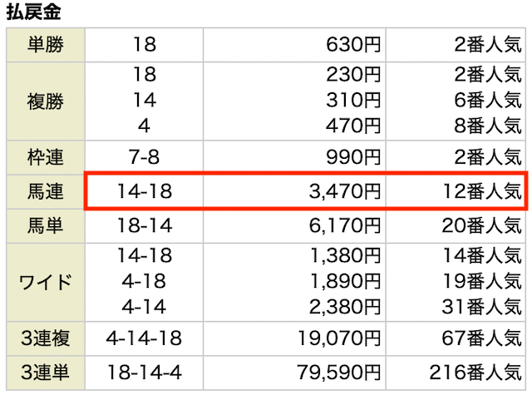Image resolution: width=532 pixels, height=395 pixels.
Task: Select the 3連単 row label
Action: point(46,373)
